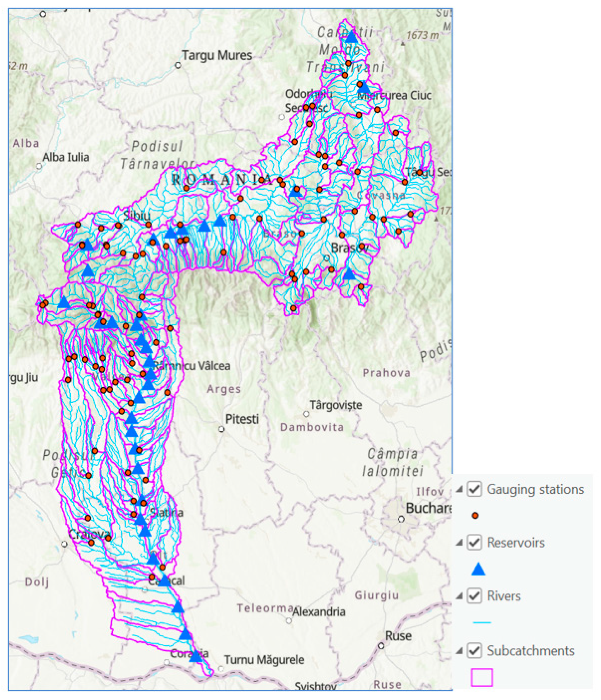
Task: Collapse the Gauging stations legend arrow
Action: pyautogui.click(x=459, y=489)
